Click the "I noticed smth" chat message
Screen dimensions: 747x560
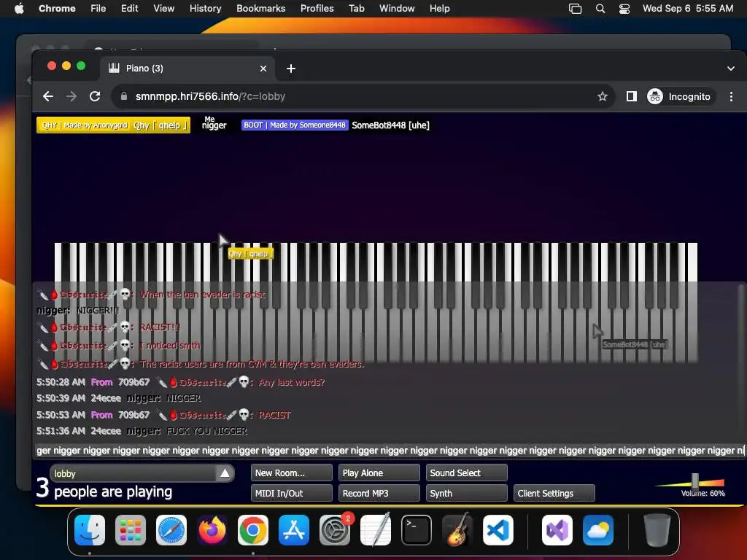(x=169, y=345)
